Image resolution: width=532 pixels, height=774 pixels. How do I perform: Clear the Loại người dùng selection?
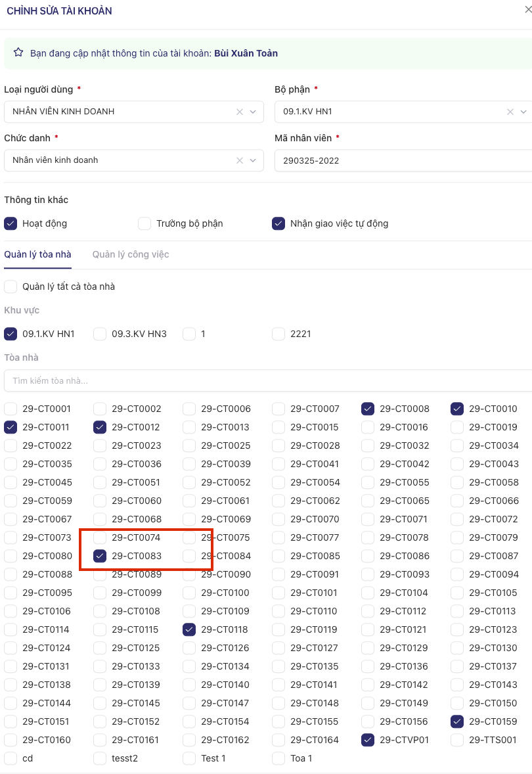click(x=240, y=112)
